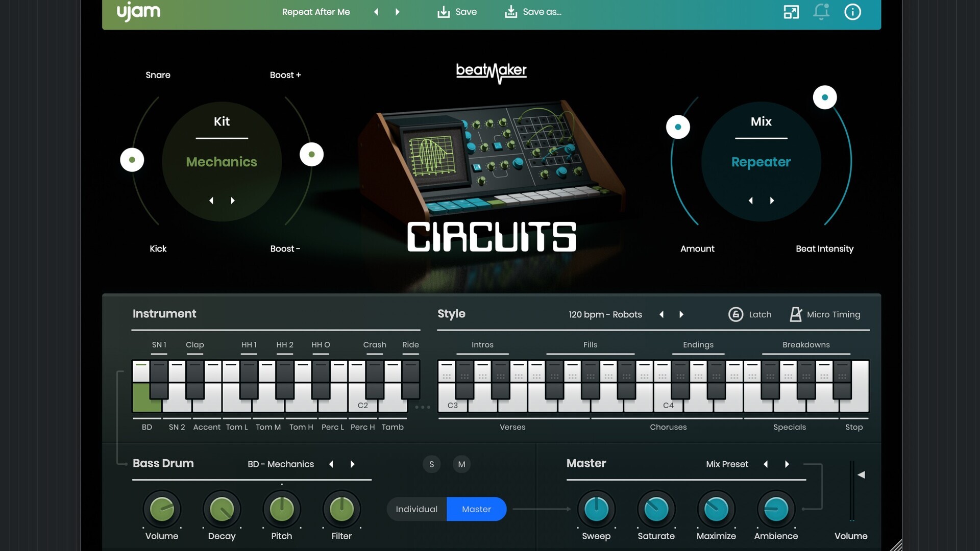
Task: Click the Decay knob
Action: point(222,509)
